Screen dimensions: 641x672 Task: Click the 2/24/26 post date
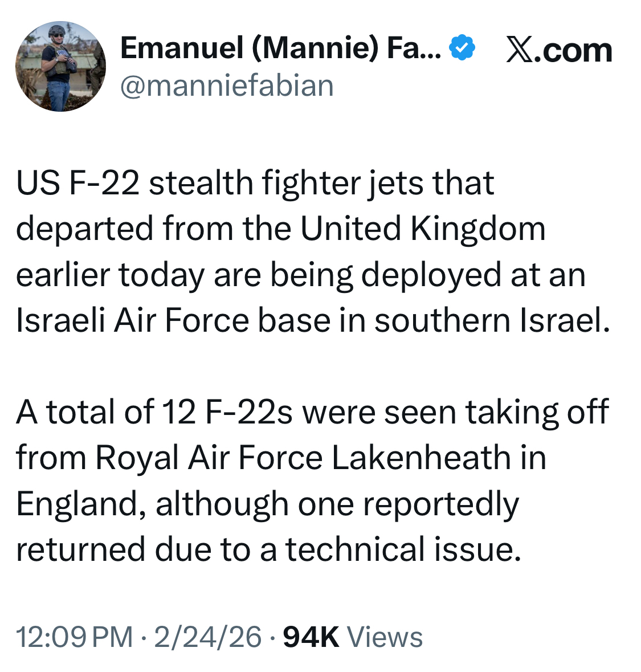[x=207, y=637]
